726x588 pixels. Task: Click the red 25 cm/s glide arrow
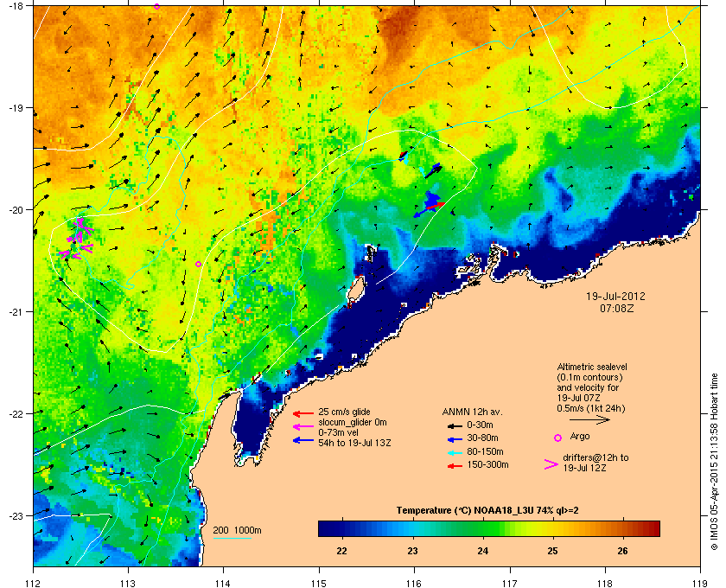click(303, 413)
